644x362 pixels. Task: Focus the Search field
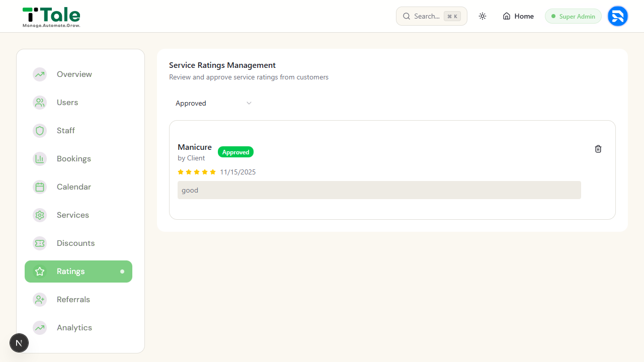coord(432,16)
